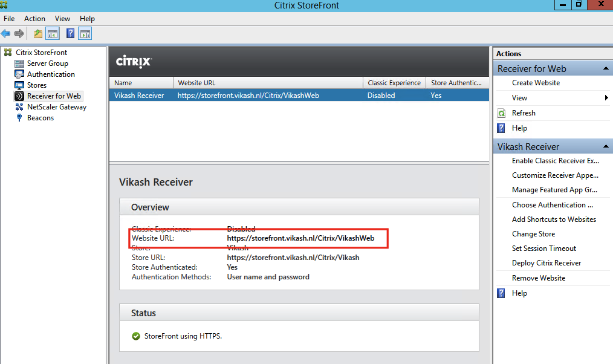Sort by the Website URL column header
Viewport: 613px width, 364px height.
click(268, 83)
